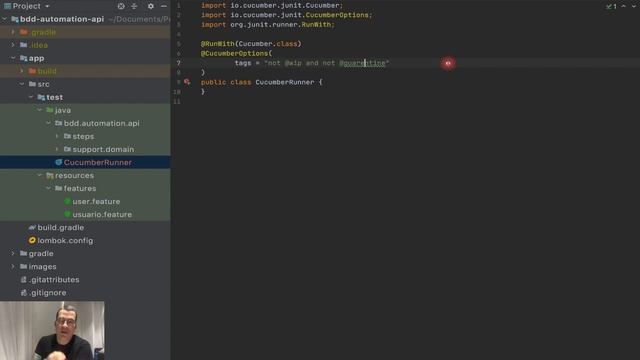Hide the Project tool window with the minus icon
The height and width of the screenshot is (360, 640).
pos(164,6)
